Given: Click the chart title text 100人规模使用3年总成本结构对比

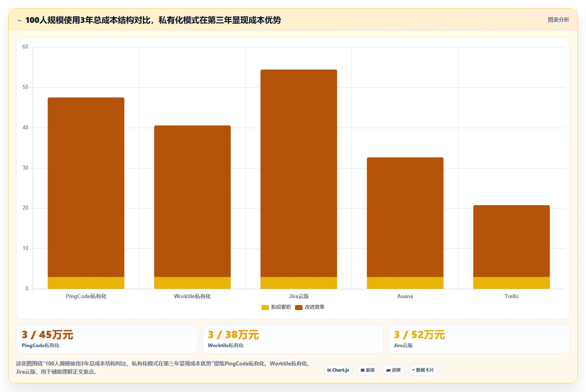Looking at the screenshot, I should pos(88,20).
